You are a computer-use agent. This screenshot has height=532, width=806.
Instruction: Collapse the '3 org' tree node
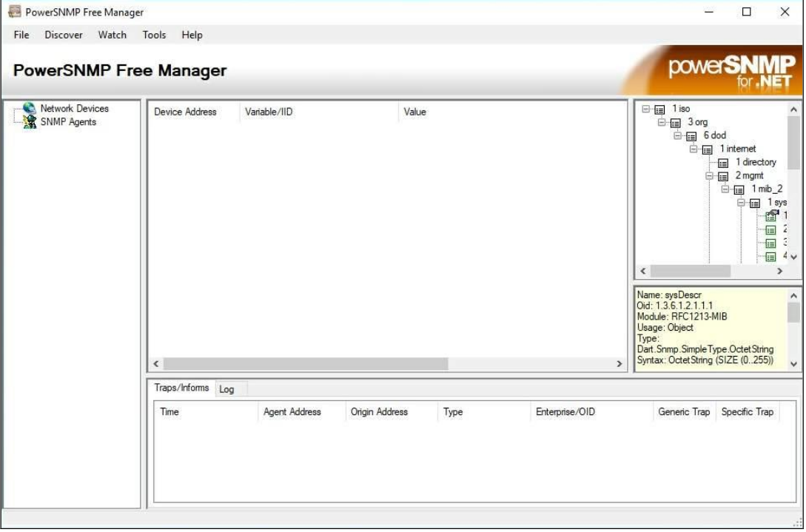coord(662,122)
